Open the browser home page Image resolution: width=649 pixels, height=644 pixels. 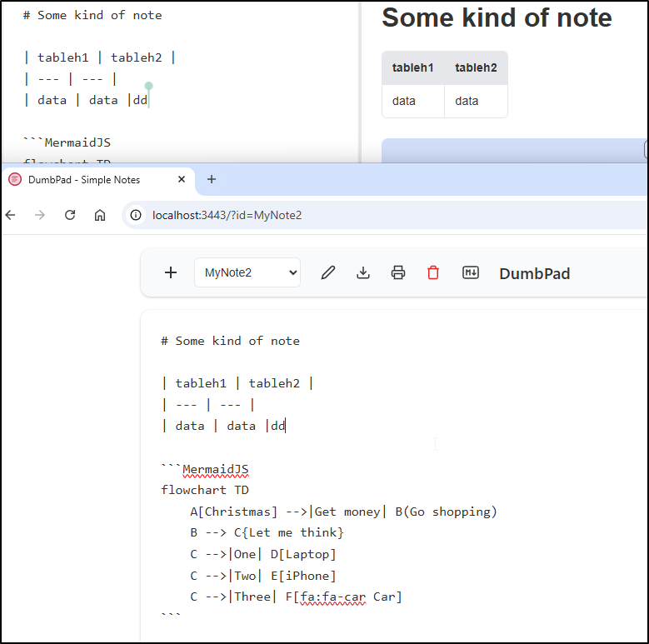point(100,215)
